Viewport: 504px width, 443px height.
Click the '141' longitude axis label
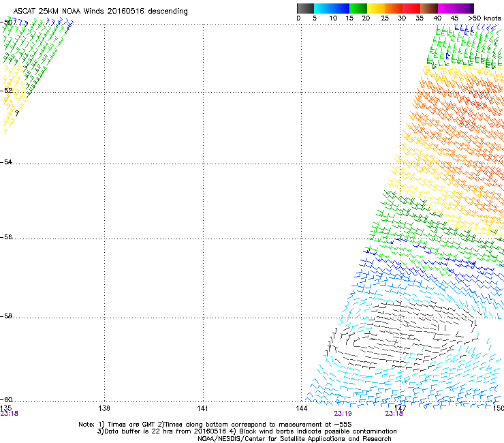[x=202, y=408]
